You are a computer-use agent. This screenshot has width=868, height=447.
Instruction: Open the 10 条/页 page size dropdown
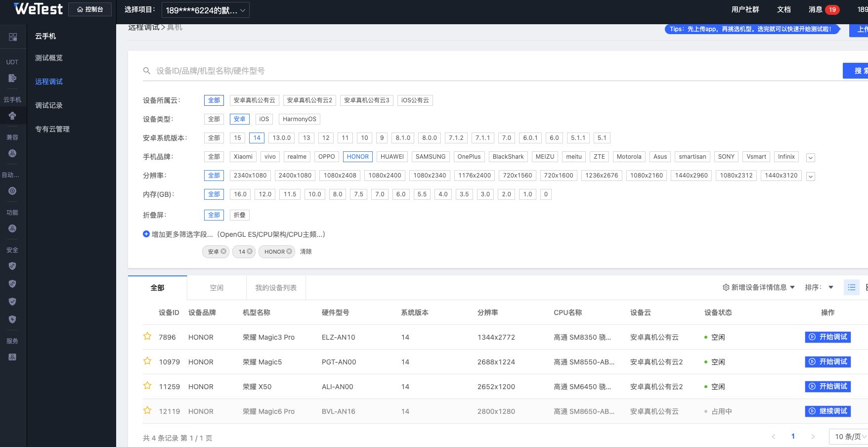[849, 437]
